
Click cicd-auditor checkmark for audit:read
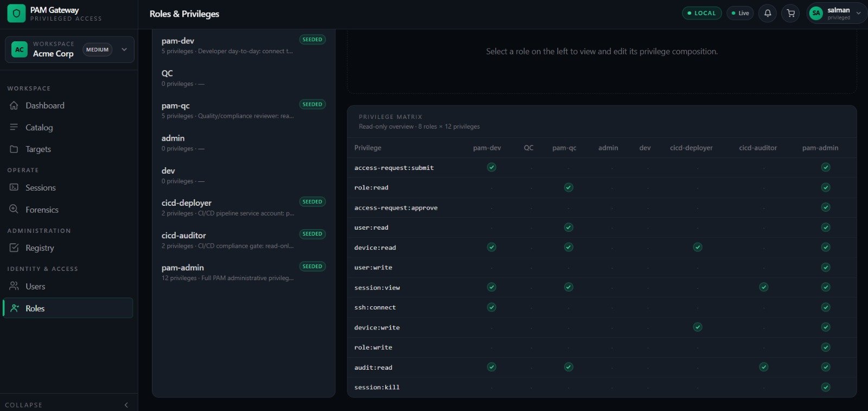point(764,367)
